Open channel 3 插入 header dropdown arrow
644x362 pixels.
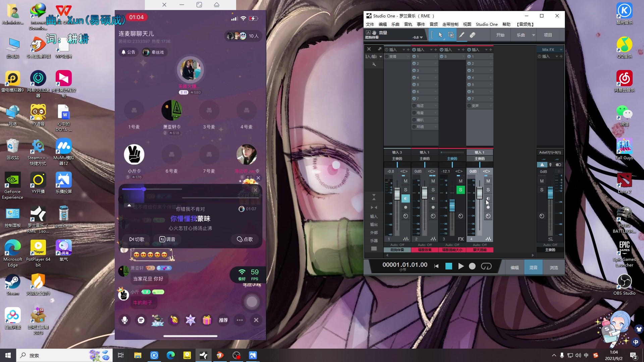click(x=459, y=50)
